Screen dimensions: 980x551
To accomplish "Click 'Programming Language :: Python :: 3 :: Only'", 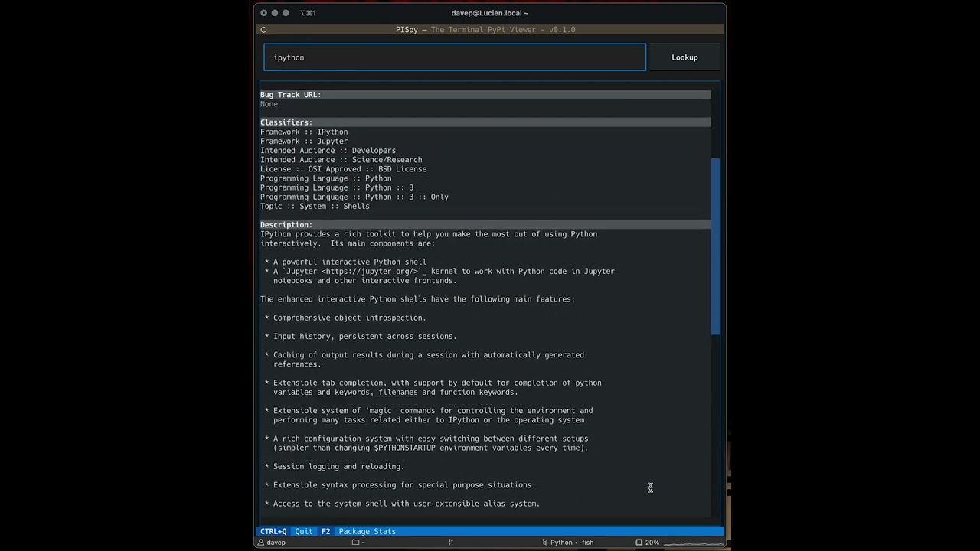I will coord(354,197).
